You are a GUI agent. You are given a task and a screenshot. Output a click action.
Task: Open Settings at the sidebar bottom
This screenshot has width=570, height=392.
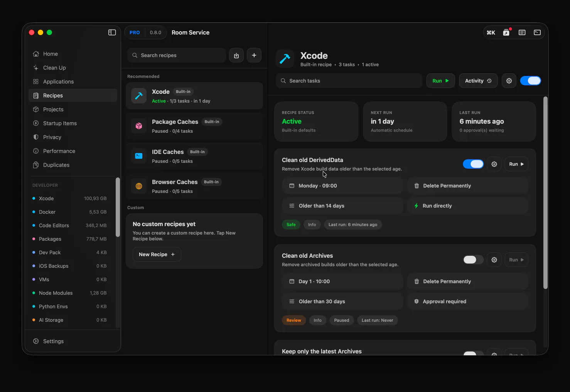pos(73,341)
